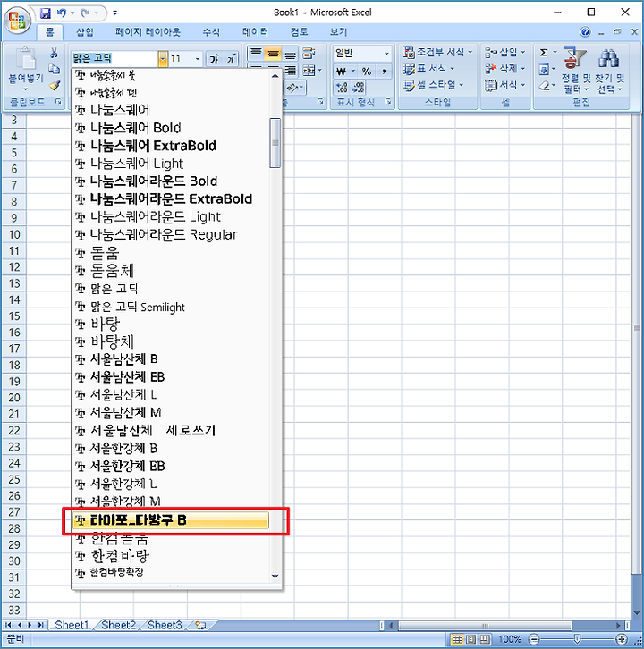Image resolution: width=644 pixels, height=649 pixels.
Task: Select font 나눔스퀘어 ExtraBold
Action: [170, 146]
